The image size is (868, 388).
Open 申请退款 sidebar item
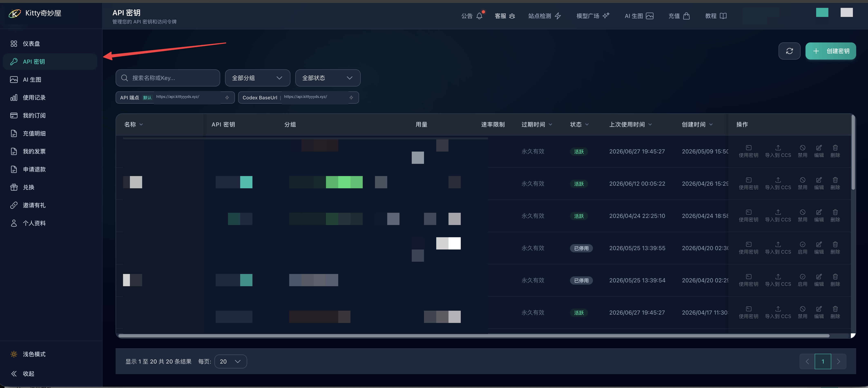click(x=50, y=169)
